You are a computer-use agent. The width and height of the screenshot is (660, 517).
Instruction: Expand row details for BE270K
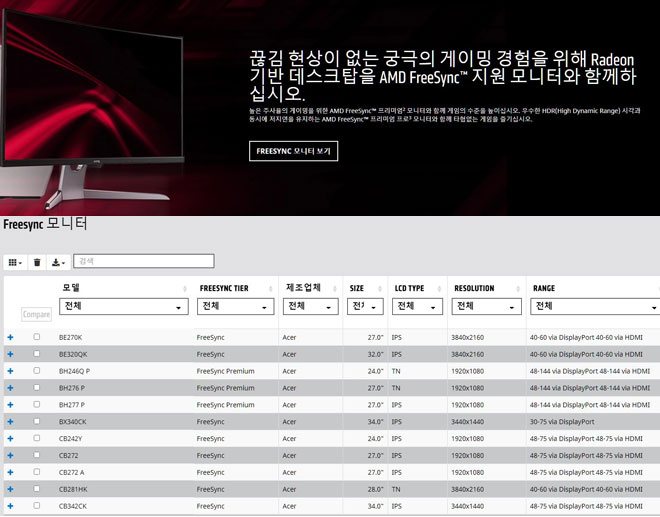point(11,337)
